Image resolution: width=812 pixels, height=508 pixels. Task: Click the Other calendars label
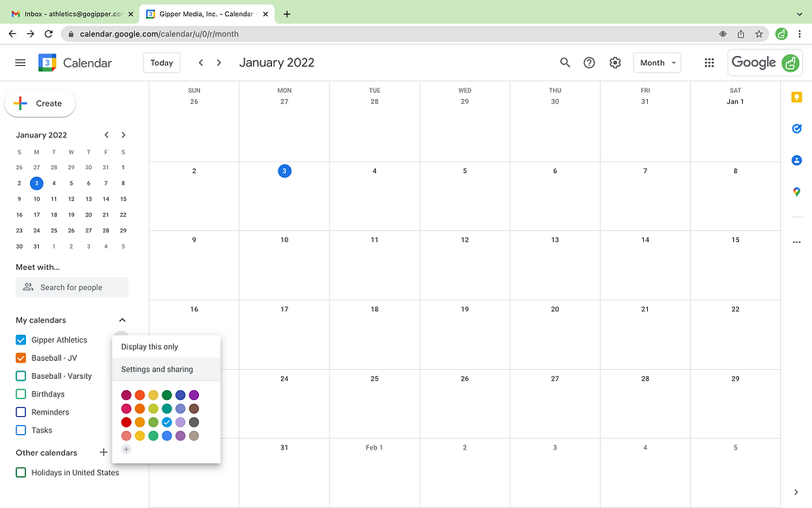[x=46, y=453]
